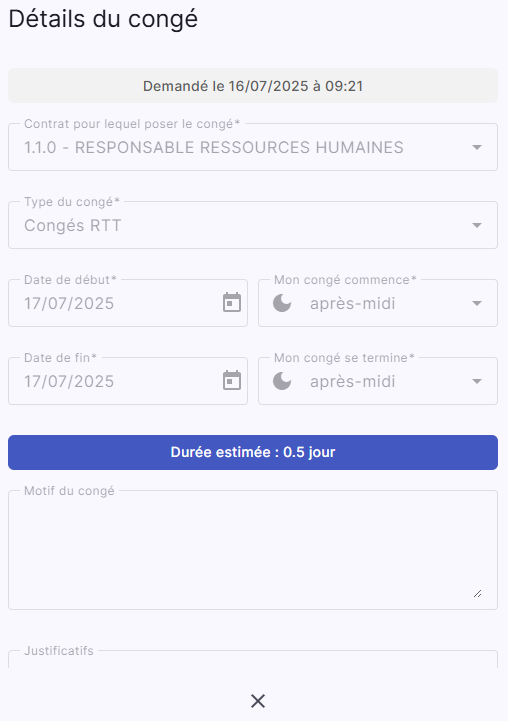Focus the Motif du congé text area
This screenshot has height=721, width=508.
point(253,550)
